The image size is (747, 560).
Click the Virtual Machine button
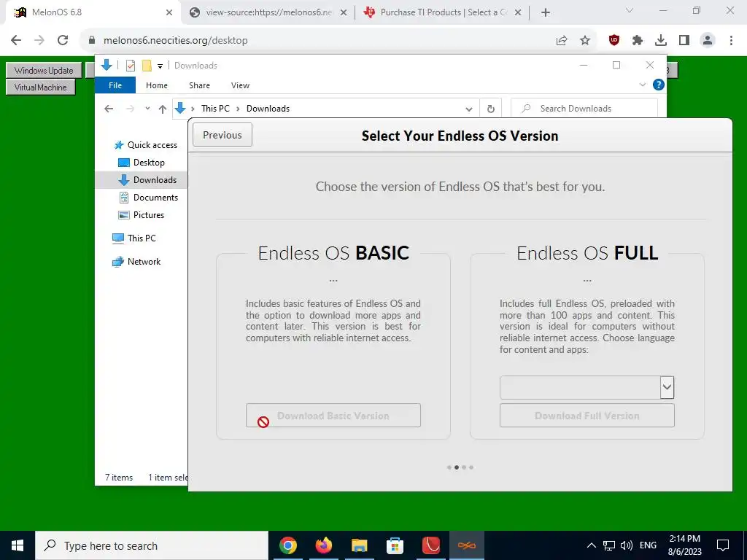(41, 87)
